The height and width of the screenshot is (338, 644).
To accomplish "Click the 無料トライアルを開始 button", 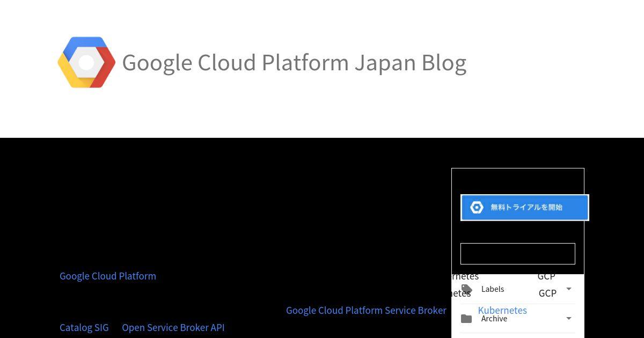I will pos(525,208).
